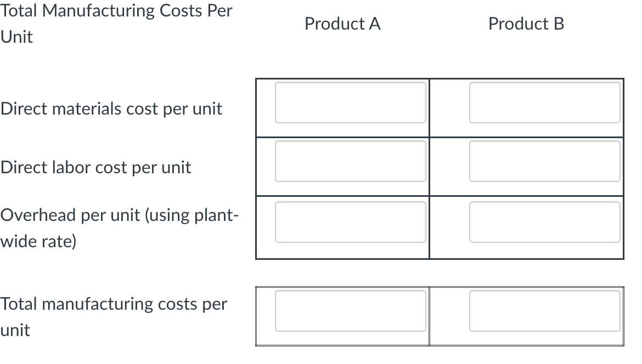Viewport: 642px width, 364px height.
Task: Click the direct labor input for Product A
Action: (350, 161)
